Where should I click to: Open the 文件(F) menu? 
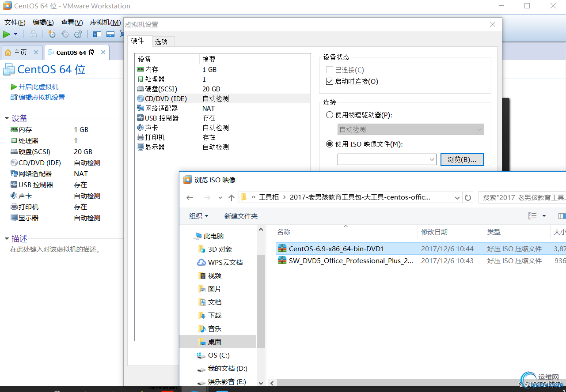point(15,23)
